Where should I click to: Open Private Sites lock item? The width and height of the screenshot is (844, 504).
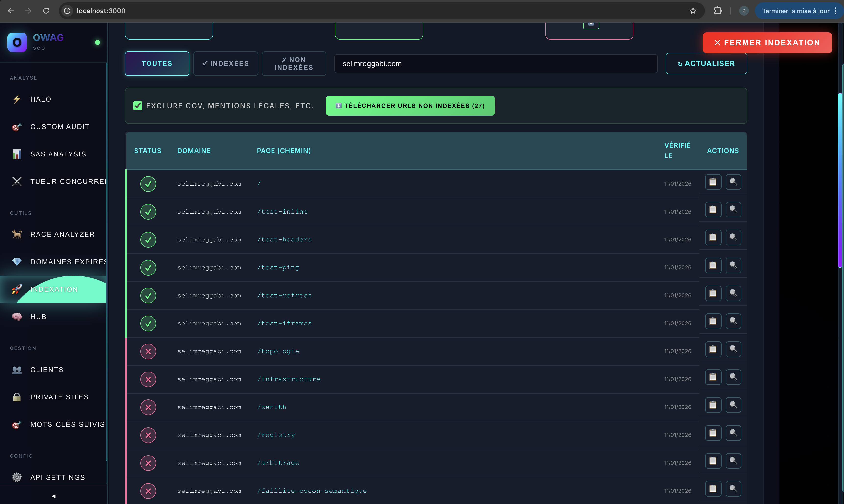(59, 397)
